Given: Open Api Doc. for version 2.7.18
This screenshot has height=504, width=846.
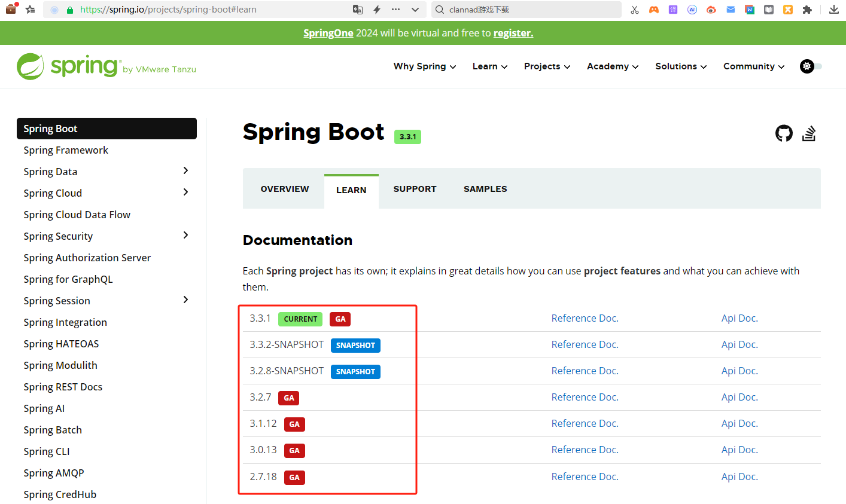Looking at the screenshot, I should tap(740, 477).
